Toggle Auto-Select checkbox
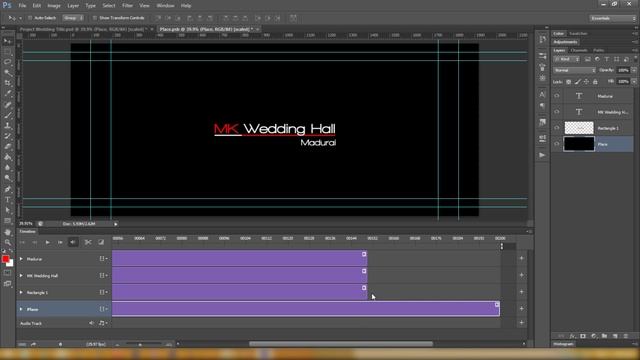 pyautogui.click(x=30, y=18)
